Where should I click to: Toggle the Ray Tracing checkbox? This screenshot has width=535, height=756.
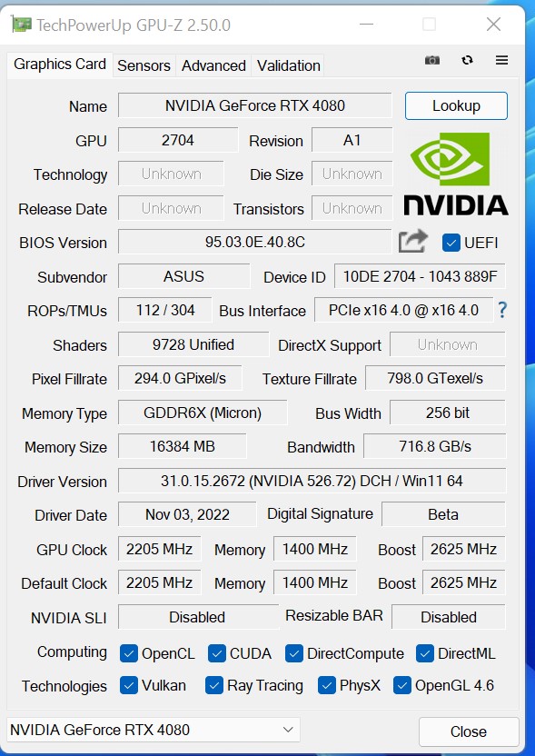pyautogui.click(x=214, y=685)
